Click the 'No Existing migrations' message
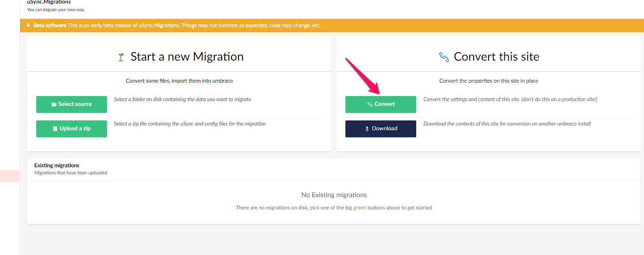Image resolution: width=644 pixels, height=255 pixels. (334, 195)
